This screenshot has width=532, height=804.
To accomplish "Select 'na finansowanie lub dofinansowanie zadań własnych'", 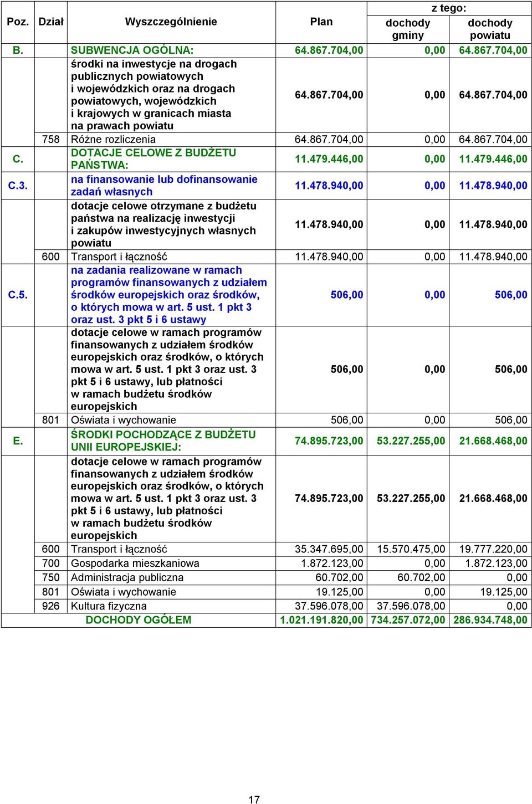I will [164, 186].
